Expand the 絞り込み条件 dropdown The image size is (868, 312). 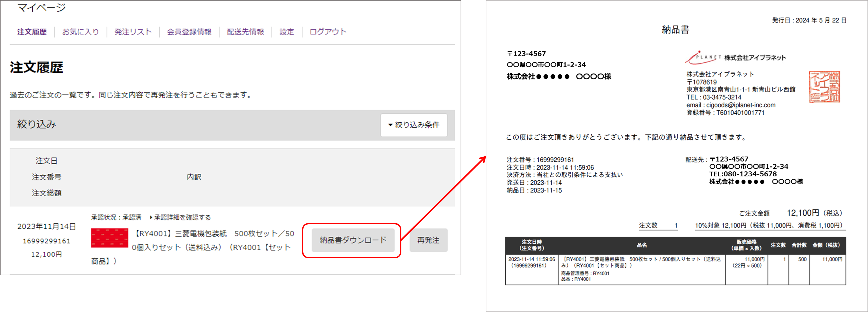[414, 125]
